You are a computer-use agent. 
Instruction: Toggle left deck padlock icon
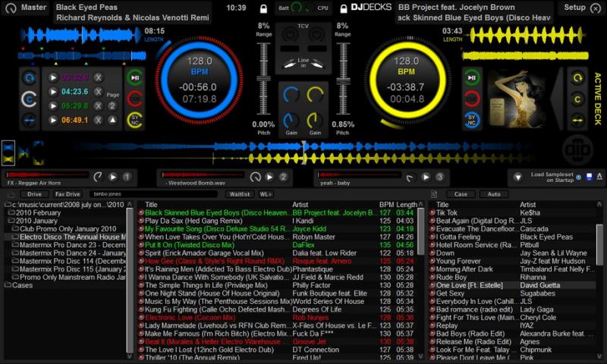point(263,8)
